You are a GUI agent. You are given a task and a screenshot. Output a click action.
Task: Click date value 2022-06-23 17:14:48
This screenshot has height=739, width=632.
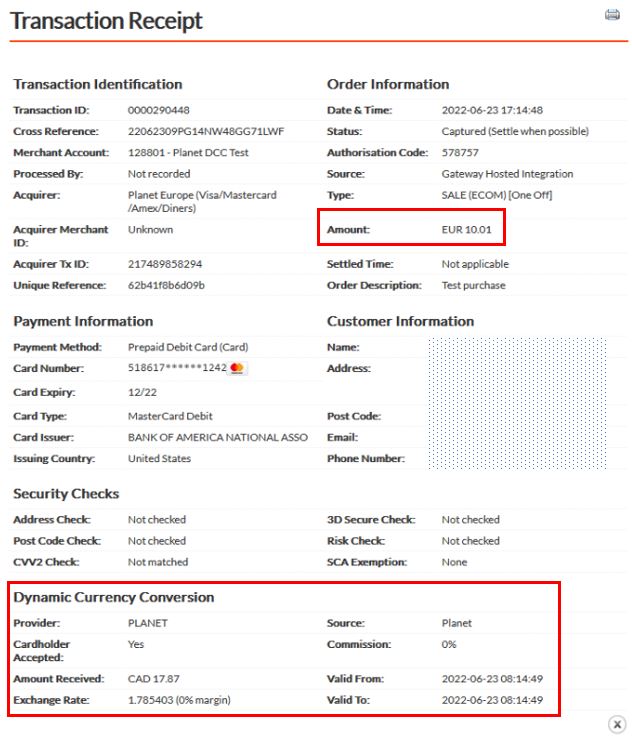[492, 110]
